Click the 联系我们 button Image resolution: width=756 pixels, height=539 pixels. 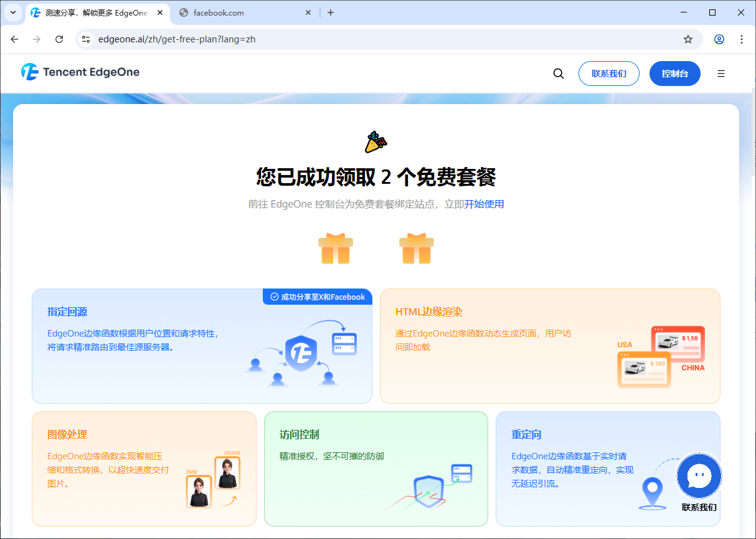(x=608, y=74)
